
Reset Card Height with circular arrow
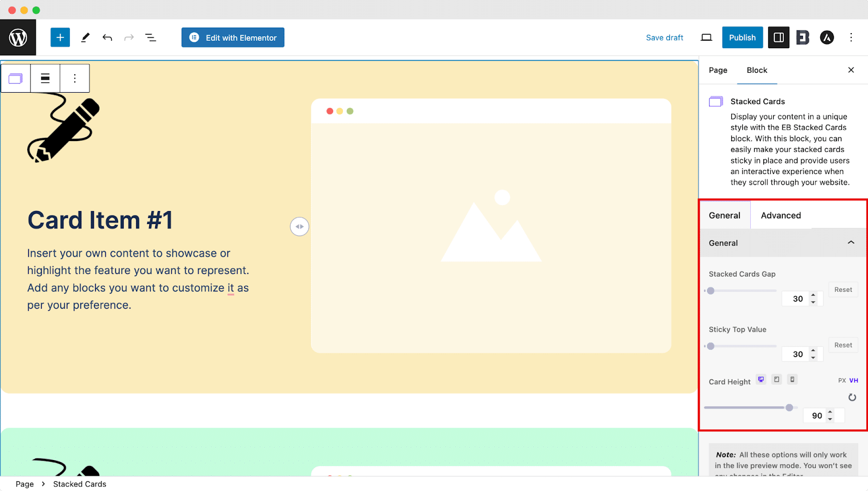pos(852,398)
